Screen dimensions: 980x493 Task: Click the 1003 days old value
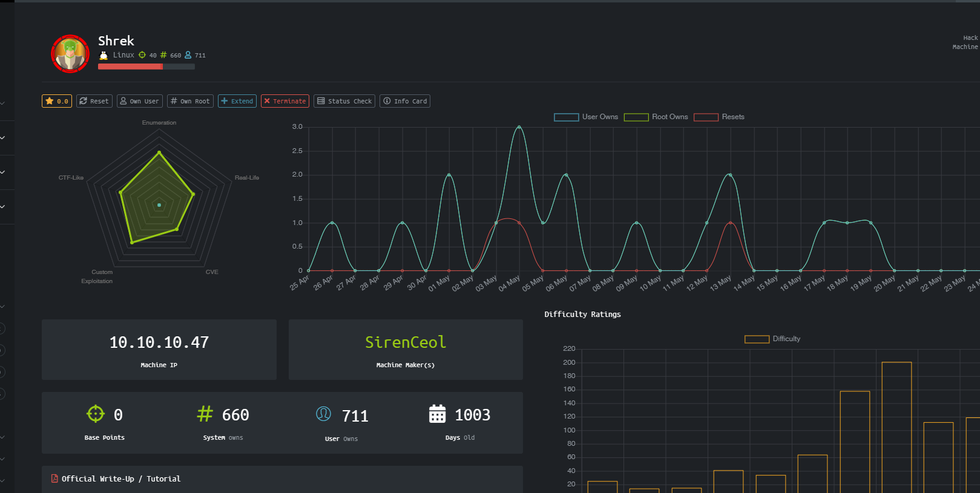pos(473,415)
